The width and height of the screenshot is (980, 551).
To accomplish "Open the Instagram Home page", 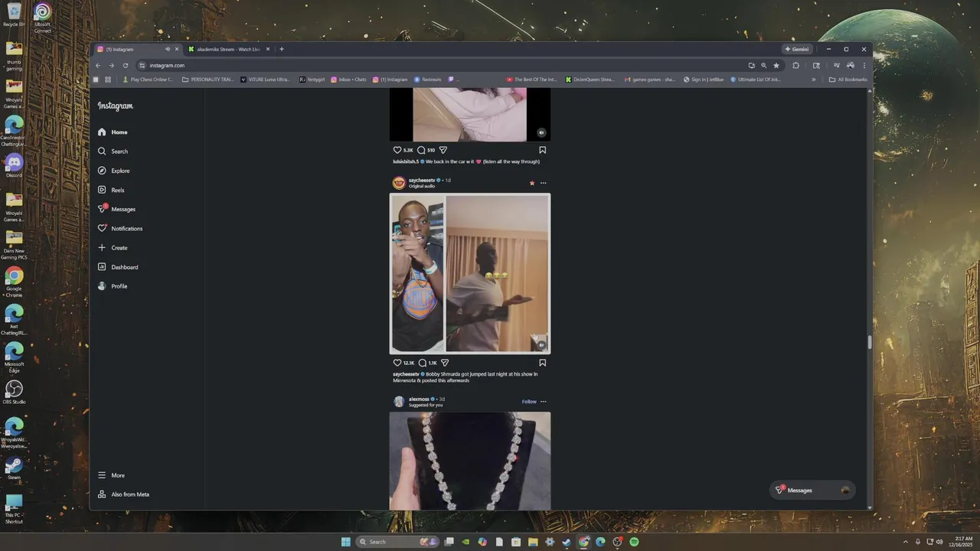I will [x=113, y=132].
